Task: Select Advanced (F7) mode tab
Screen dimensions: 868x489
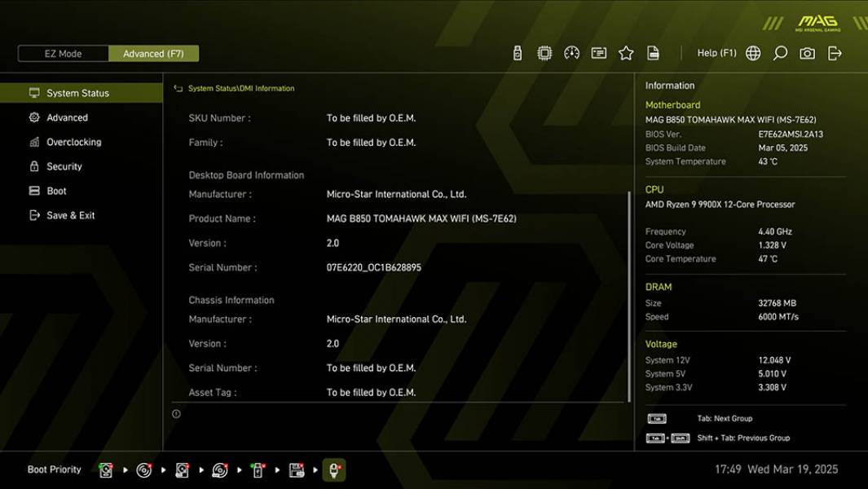Action: click(153, 54)
